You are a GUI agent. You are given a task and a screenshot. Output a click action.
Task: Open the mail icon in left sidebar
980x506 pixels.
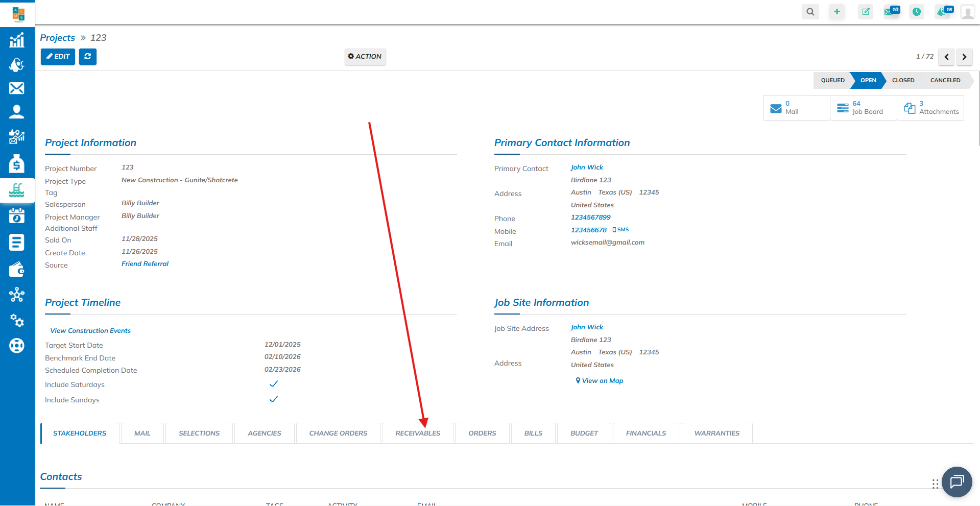(x=17, y=88)
